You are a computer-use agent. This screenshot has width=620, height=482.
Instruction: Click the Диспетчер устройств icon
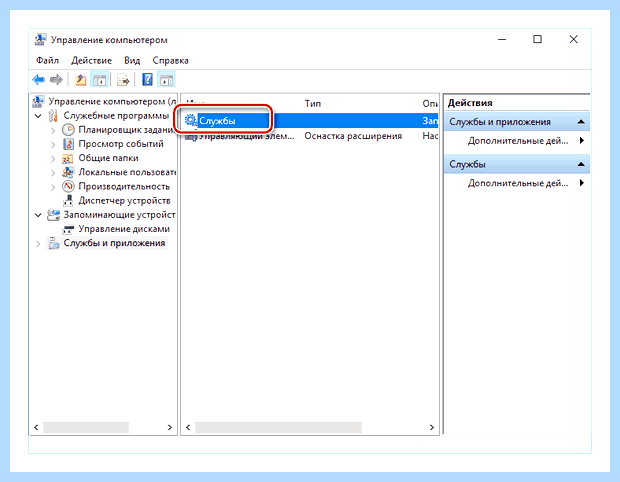click(x=68, y=200)
